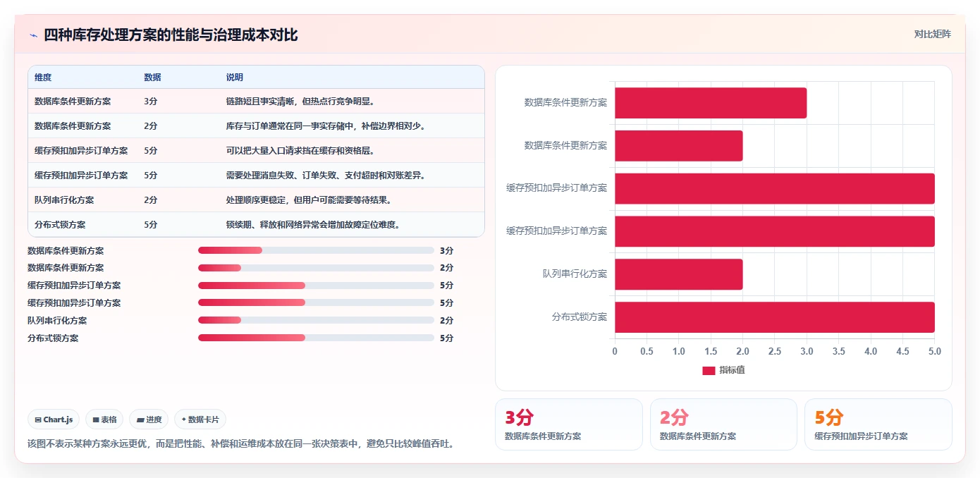This screenshot has height=478, width=980.
Task: Click the 数据卡片 chip
Action: pos(200,419)
